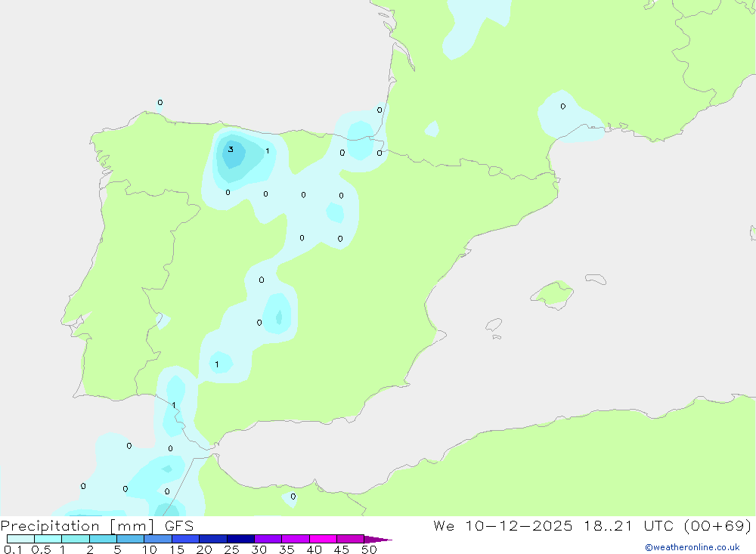Open the weatheronline.co.uk copyright link

point(692,547)
